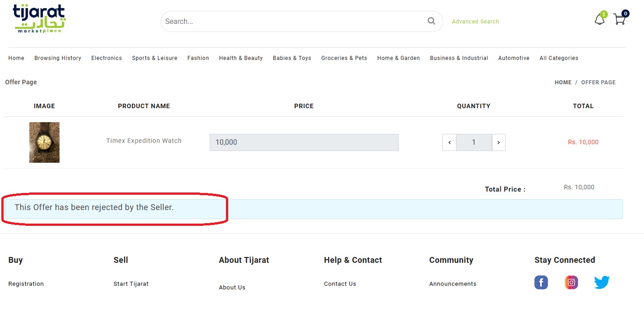Click the 'Community' footer heading
Viewport: 644px width, 316px height.
tap(451, 260)
